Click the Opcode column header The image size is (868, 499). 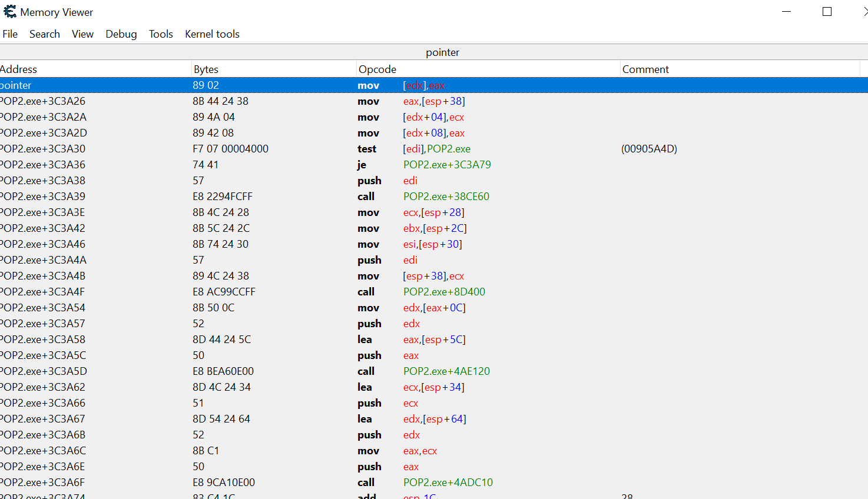tap(488, 69)
